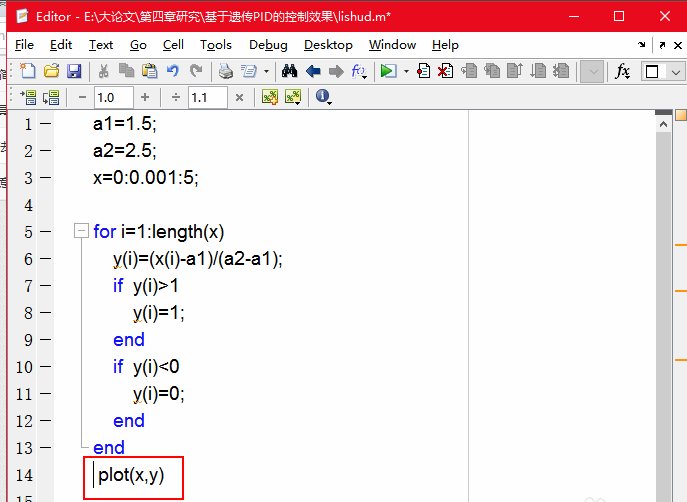The height and width of the screenshot is (502, 687).
Task: Run the script with the green play icon
Action: tap(386, 71)
